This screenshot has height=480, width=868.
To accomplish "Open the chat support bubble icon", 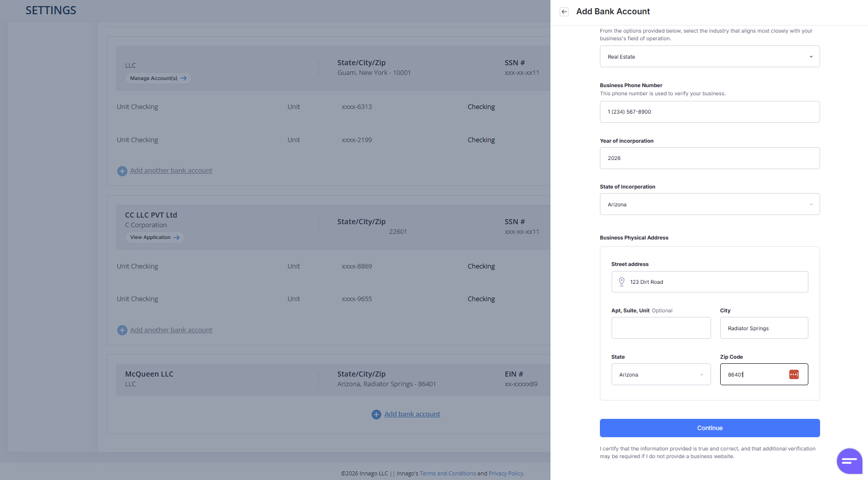I will 849,461.
